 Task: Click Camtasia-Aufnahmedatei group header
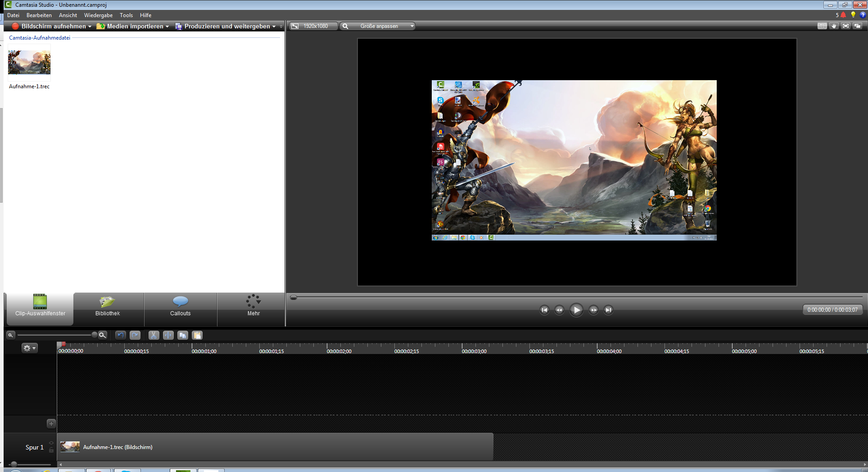point(40,38)
